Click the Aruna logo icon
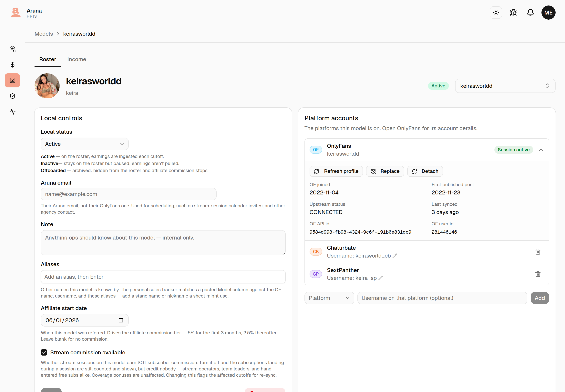Screen dimensions: 565x392 click(x=15, y=13)
